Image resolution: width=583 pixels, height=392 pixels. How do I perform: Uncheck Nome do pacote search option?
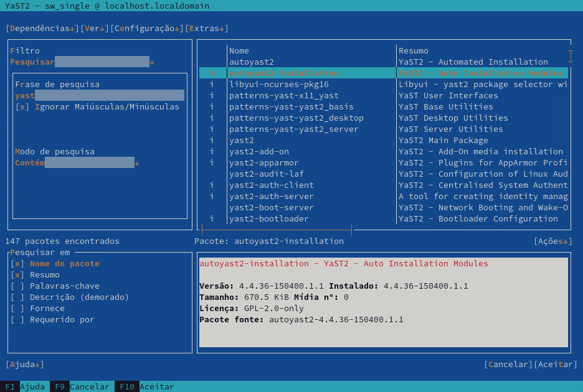point(55,263)
